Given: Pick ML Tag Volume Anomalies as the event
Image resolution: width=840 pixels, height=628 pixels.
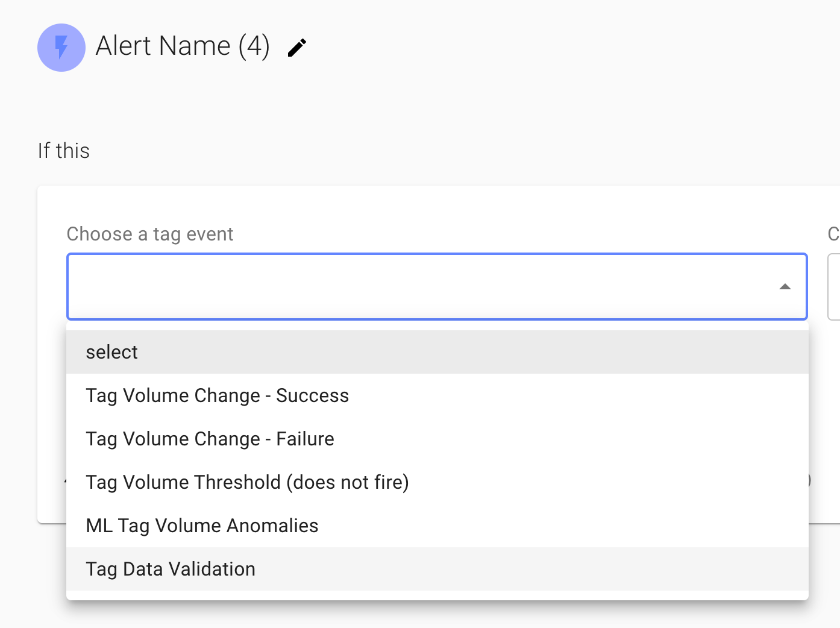Looking at the screenshot, I should pyautogui.click(x=202, y=526).
